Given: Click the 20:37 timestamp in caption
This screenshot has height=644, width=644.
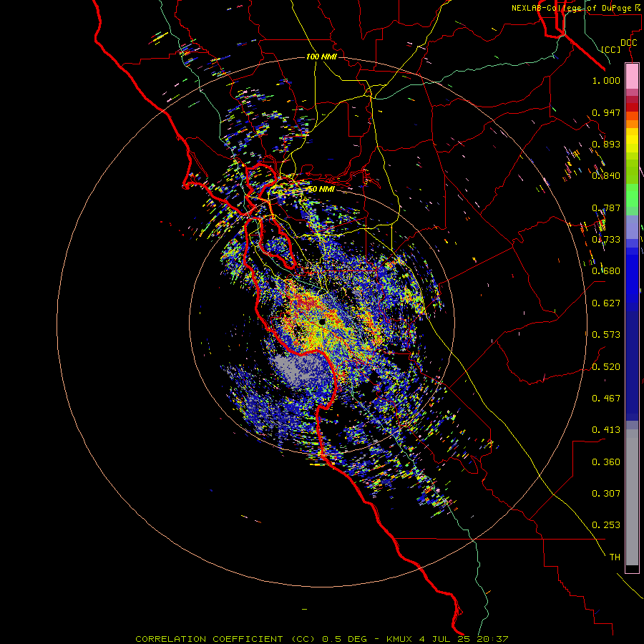Looking at the screenshot, I should (492, 639).
